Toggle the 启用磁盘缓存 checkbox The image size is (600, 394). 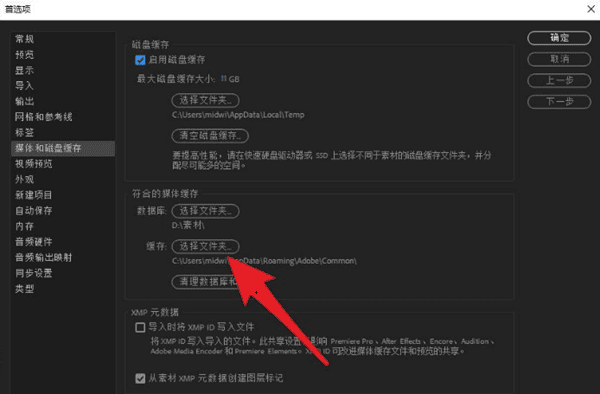(140, 60)
